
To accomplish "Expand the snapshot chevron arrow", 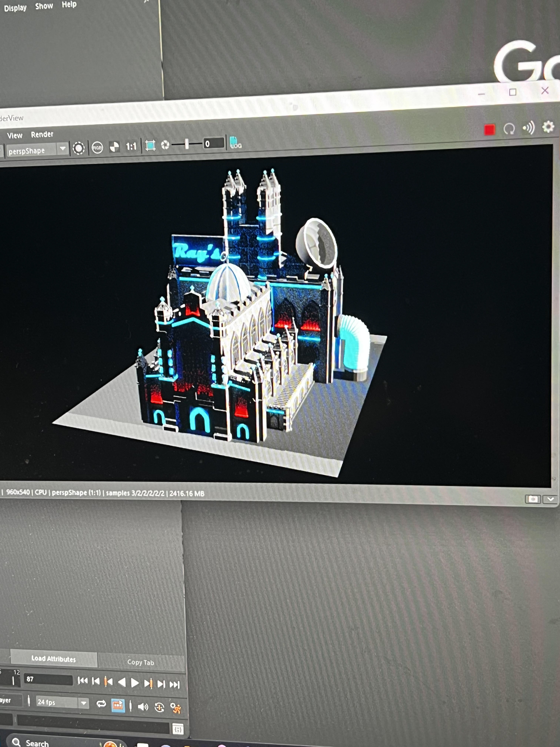I will click(x=551, y=499).
